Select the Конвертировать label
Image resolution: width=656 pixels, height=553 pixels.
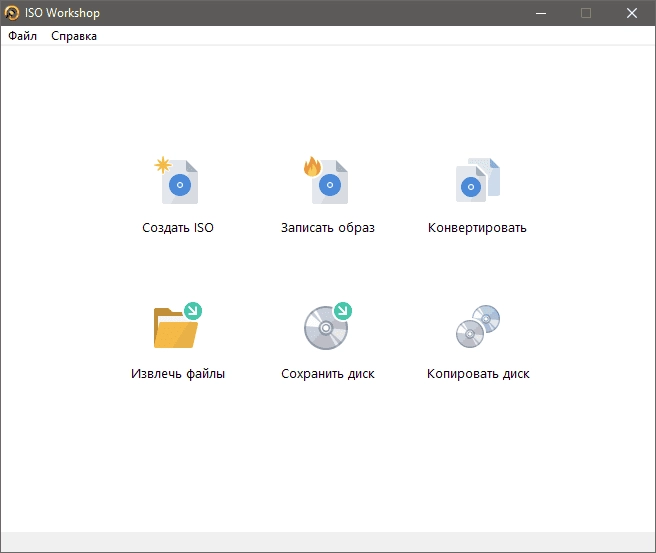[477, 228]
